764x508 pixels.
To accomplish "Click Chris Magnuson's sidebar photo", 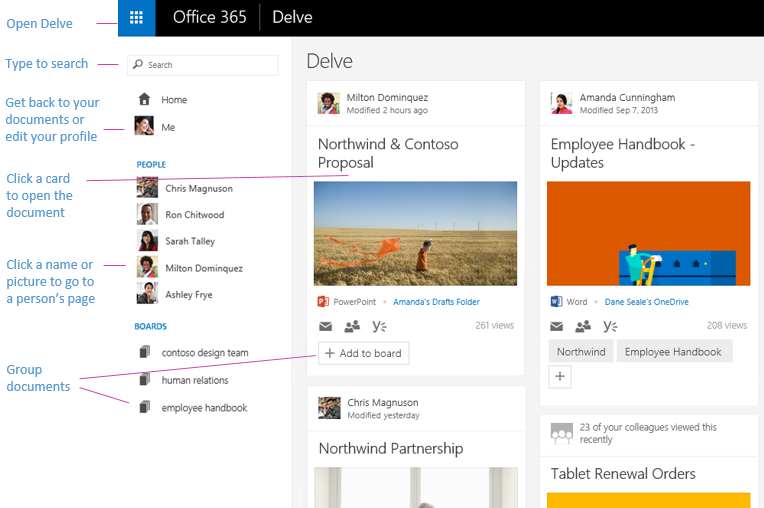I will [x=147, y=188].
